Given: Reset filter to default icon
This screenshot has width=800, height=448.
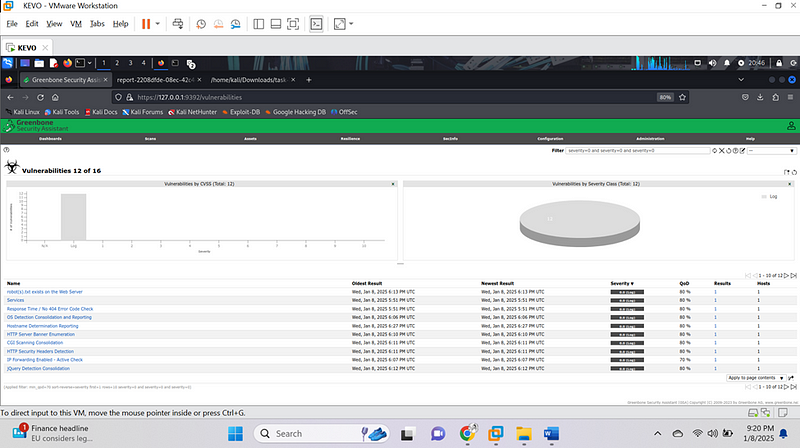Looking at the screenshot, I should point(729,151).
